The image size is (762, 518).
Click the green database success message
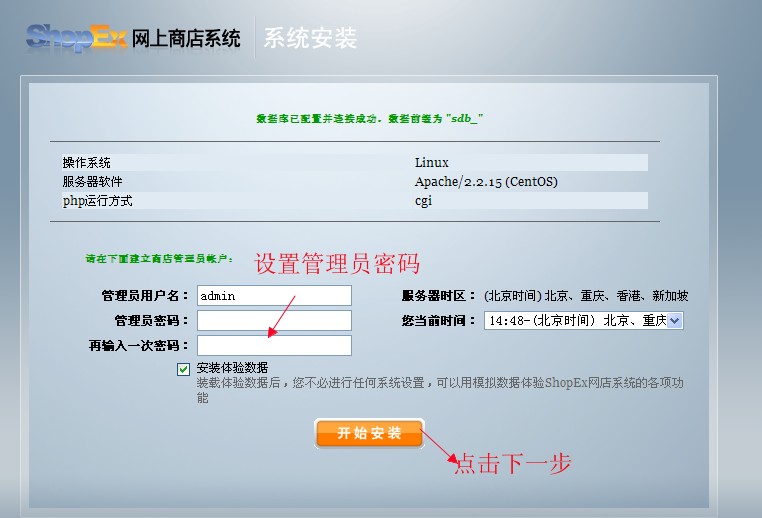369,119
